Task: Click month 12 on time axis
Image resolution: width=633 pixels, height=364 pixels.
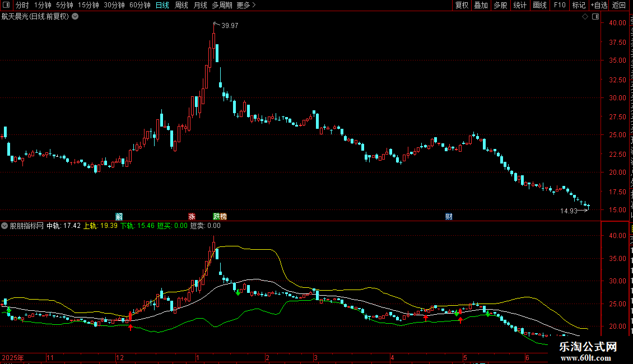Action: (120, 357)
